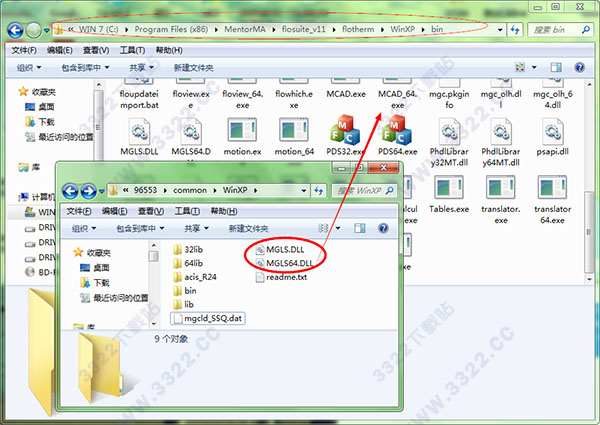Select MGLS64.DLL in the WinXP window

click(284, 263)
